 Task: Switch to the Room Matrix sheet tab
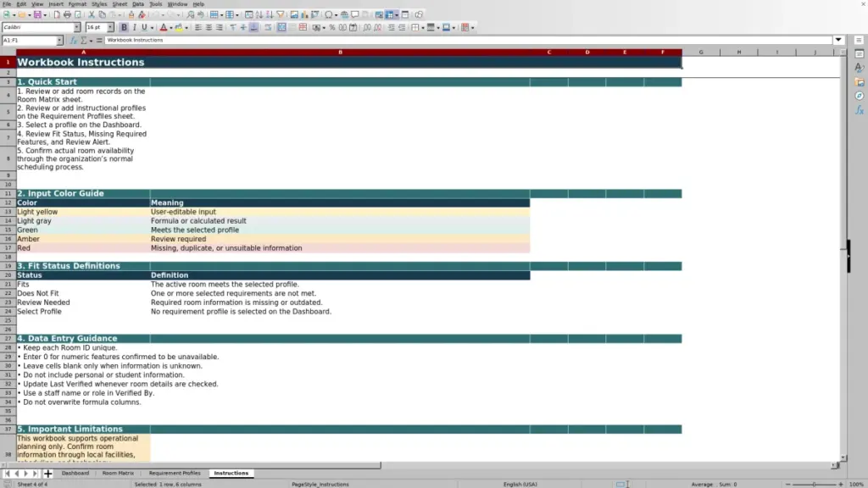(118, 473)
